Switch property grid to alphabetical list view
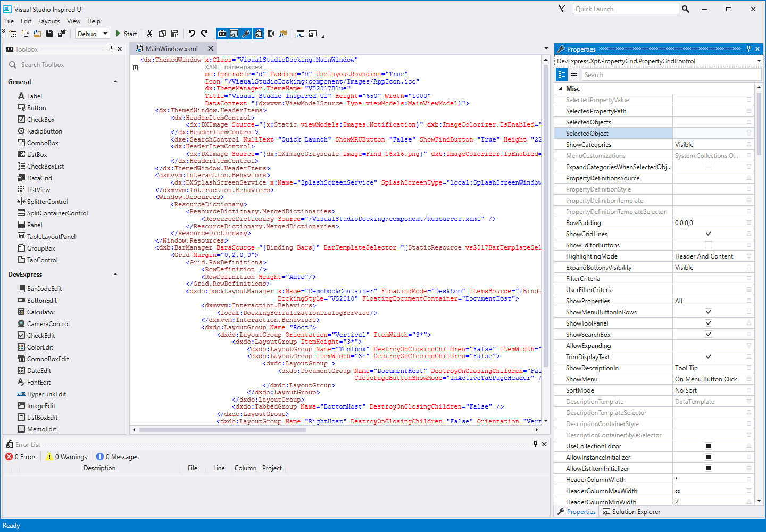Screen dimensions: 766x532 point(574,74)
